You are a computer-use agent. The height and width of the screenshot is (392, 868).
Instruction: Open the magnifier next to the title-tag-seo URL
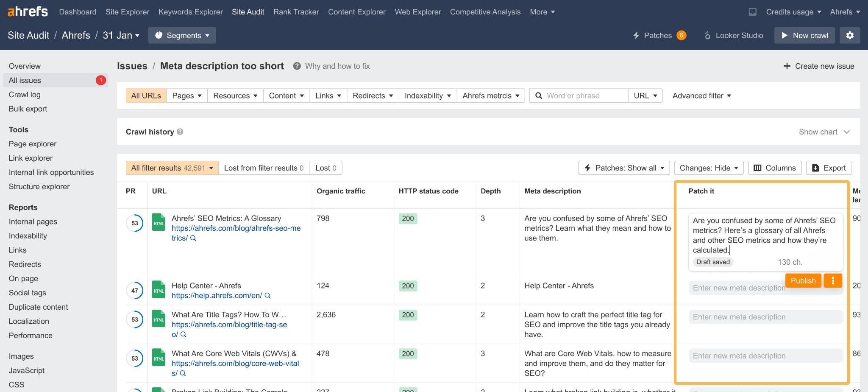coord(183,334)
